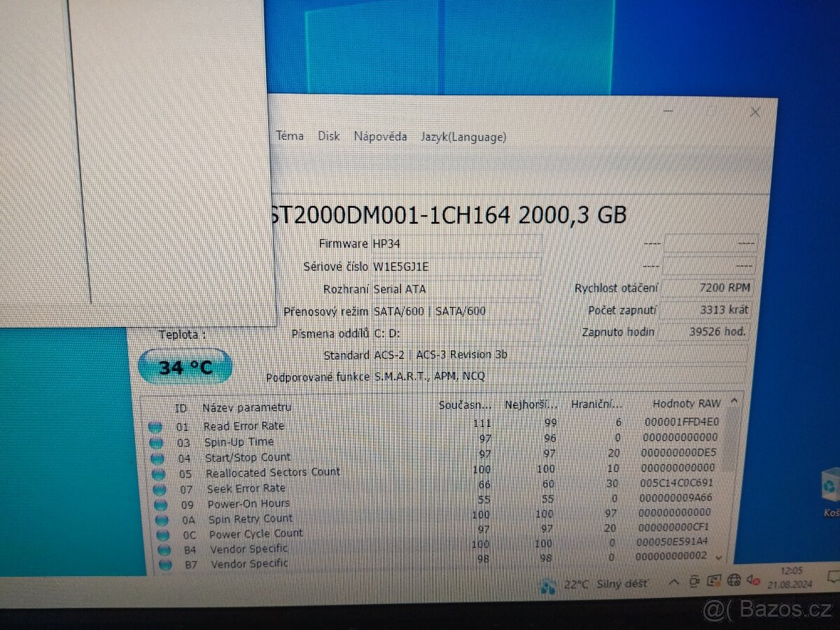Open the Téma menu
The image size is (840, 630).
pyautogui.click(x=289, y=136)
